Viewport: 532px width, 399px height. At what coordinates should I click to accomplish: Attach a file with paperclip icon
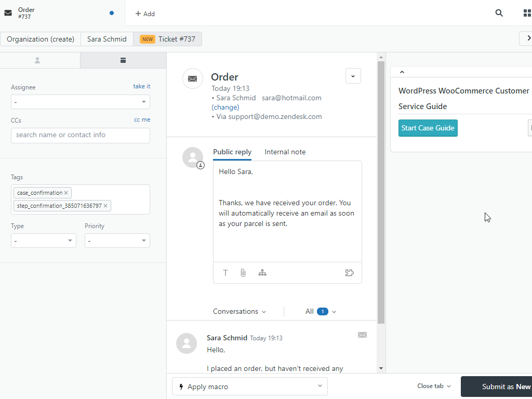tap(243, 273)
